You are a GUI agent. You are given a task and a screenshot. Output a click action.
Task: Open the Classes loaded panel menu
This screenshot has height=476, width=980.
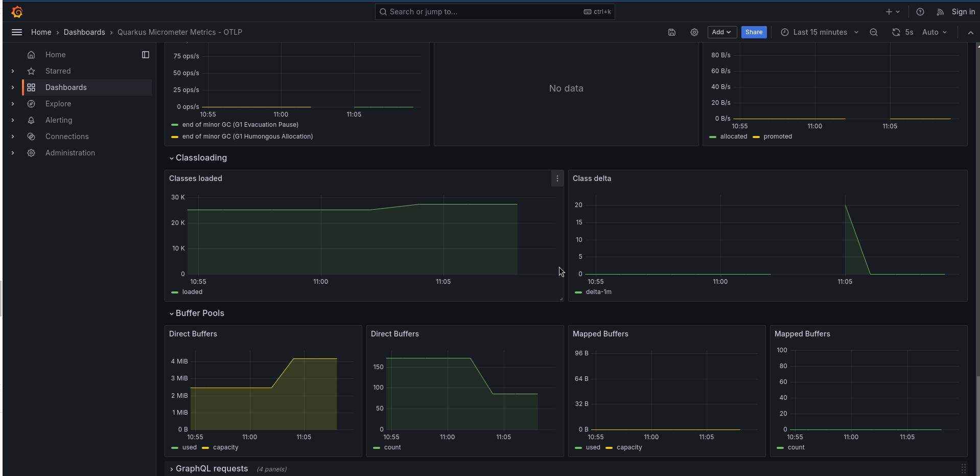coord(556,178)
